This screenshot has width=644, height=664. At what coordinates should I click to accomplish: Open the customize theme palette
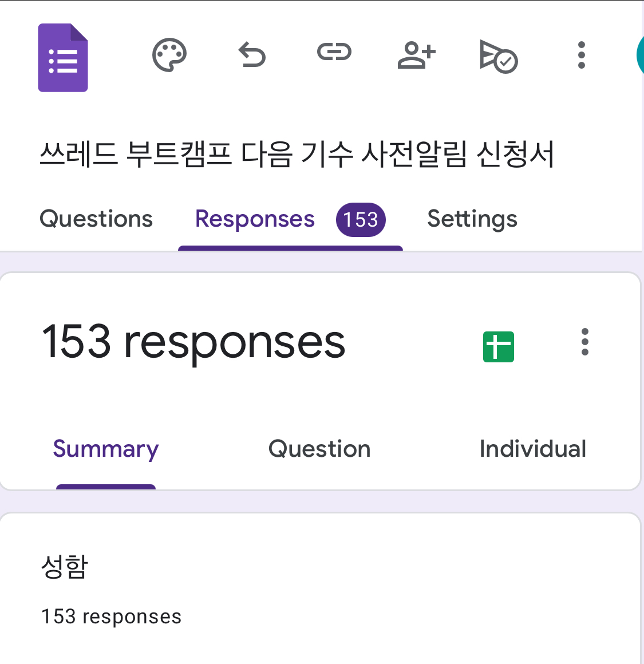pos(169,55)
